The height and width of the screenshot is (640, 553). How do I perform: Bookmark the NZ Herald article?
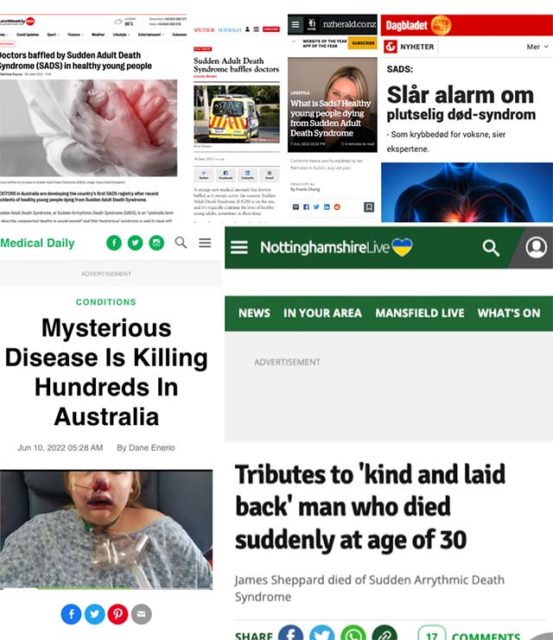tap(369, 207)
